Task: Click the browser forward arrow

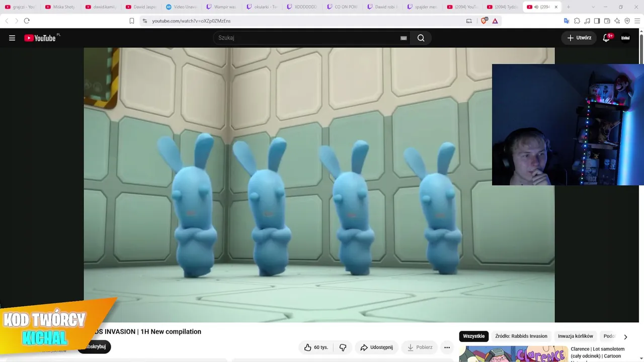Action: (x=16, y=21)
